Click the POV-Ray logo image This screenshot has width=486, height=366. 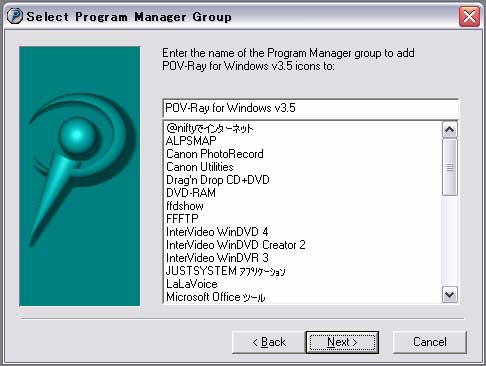(x=80, y=176)
